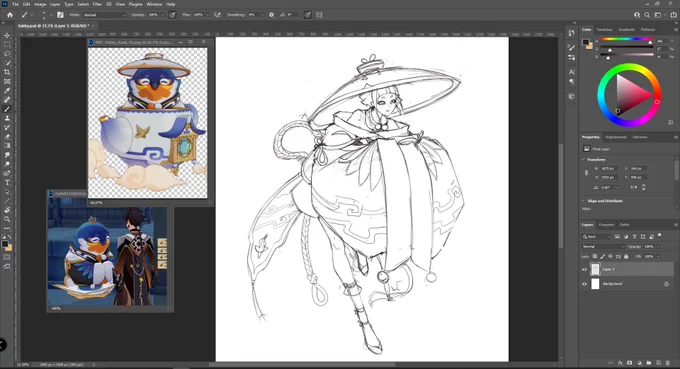Open the collapsed Character panel icon
This screenshot has height=369, width=680.
(572, 72)
